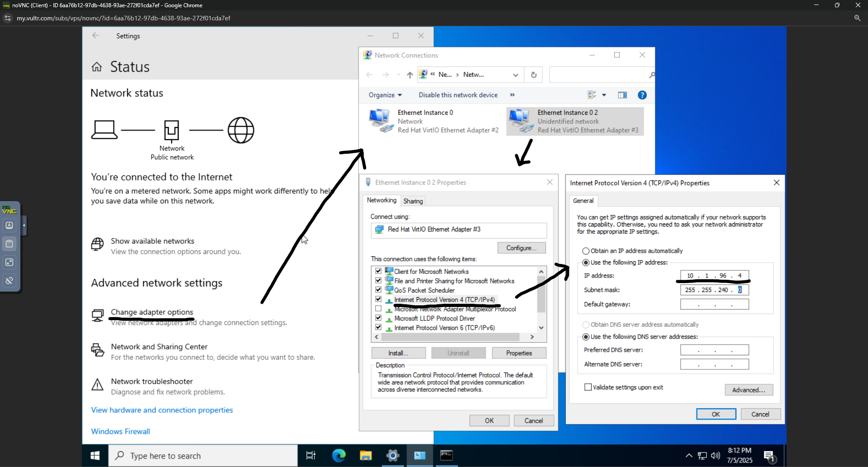Viewport: 868px width, 467px height.
Task: Open View hardware and connection properties link
Action: [162, 410]
